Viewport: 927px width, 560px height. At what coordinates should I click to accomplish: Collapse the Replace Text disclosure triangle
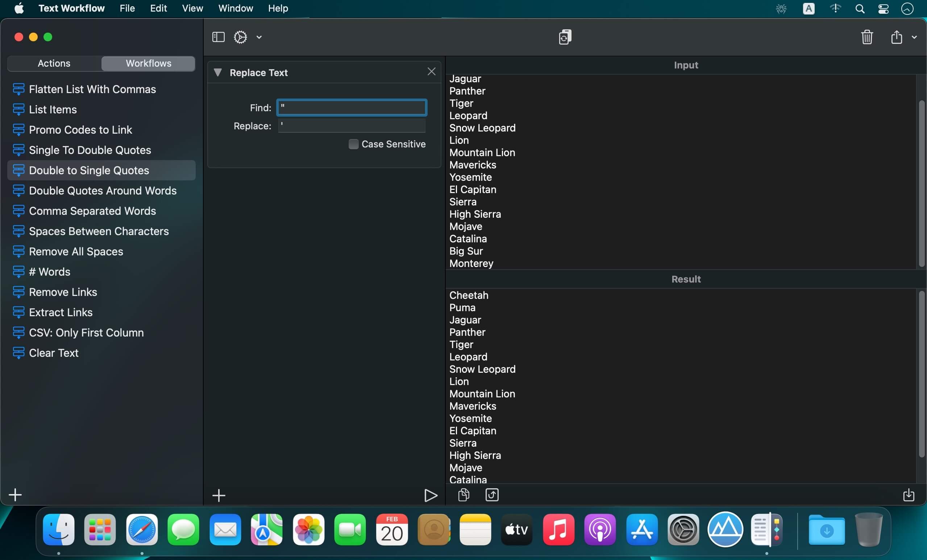click(x=217, y=72)
